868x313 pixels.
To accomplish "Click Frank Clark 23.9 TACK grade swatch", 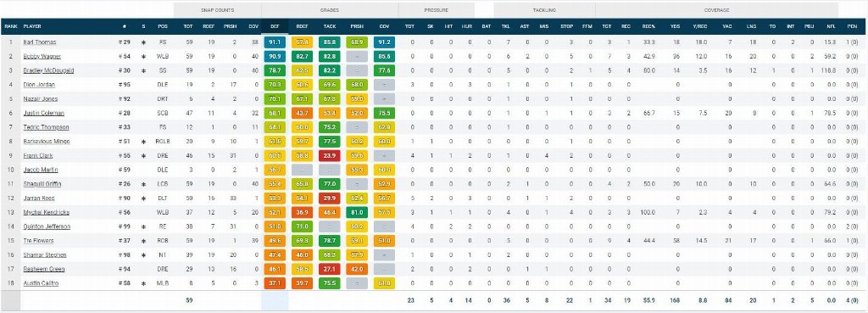I will (330, 156).
